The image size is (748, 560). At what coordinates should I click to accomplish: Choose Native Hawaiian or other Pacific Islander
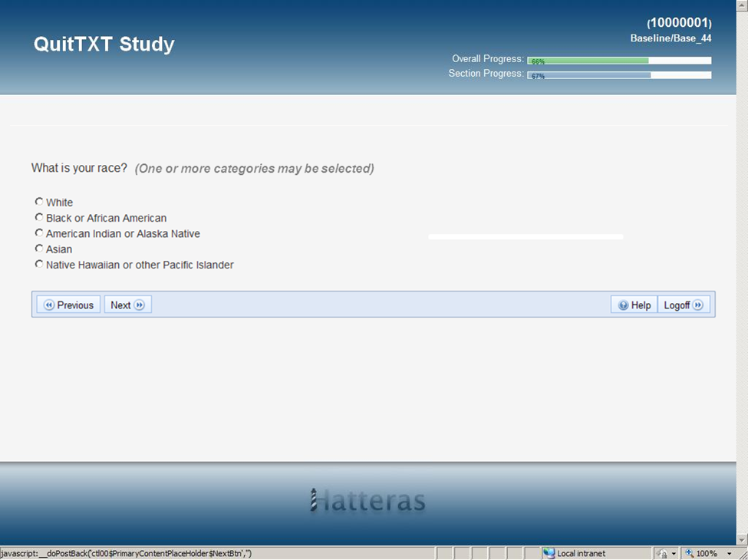coord(39,264)
